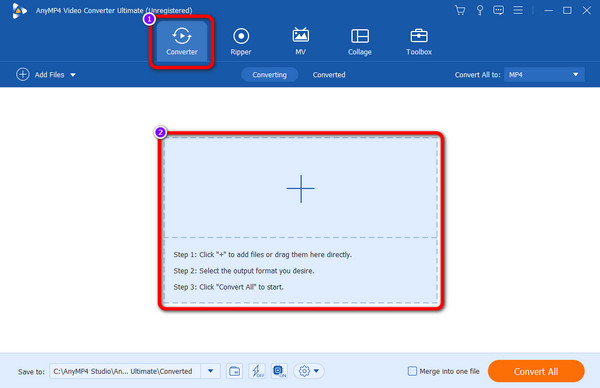
Task: Open the gear settings button
Action: point(308,371)
